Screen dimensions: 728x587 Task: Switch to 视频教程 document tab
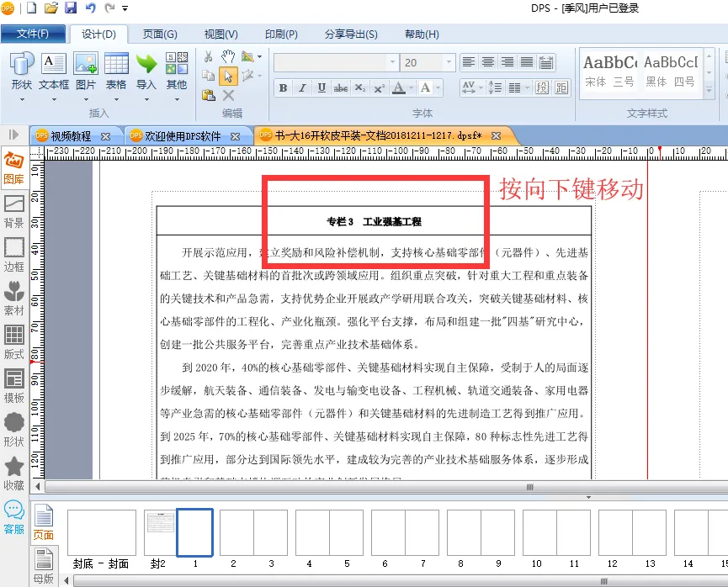[71, 136]
